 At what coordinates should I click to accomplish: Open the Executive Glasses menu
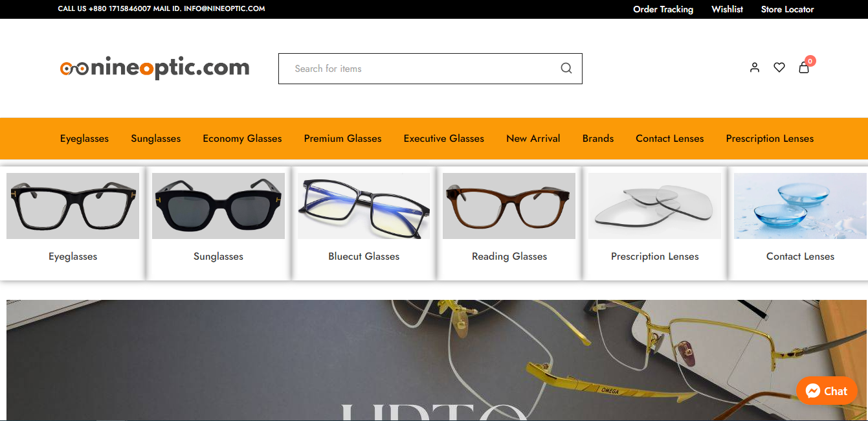443,138
